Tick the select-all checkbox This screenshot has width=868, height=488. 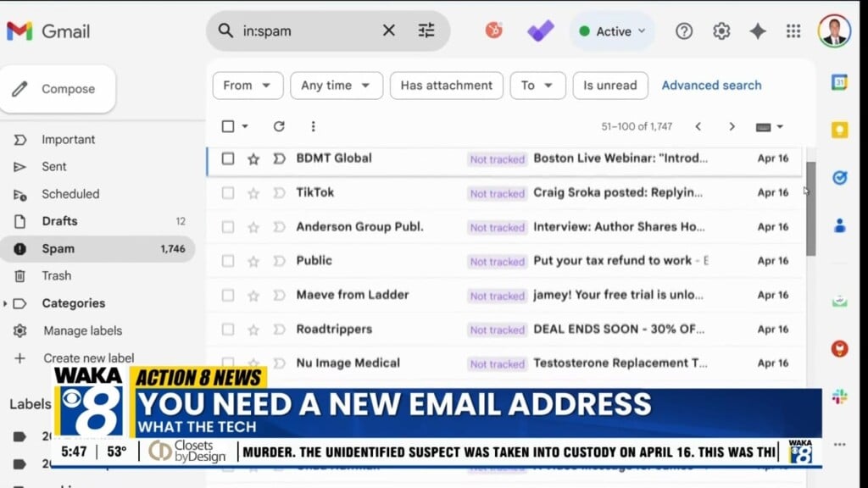pos(227,127)
